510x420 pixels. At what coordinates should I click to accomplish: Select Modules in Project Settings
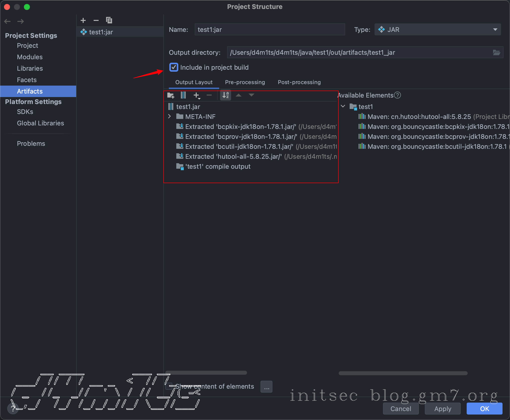pos(30,57)
